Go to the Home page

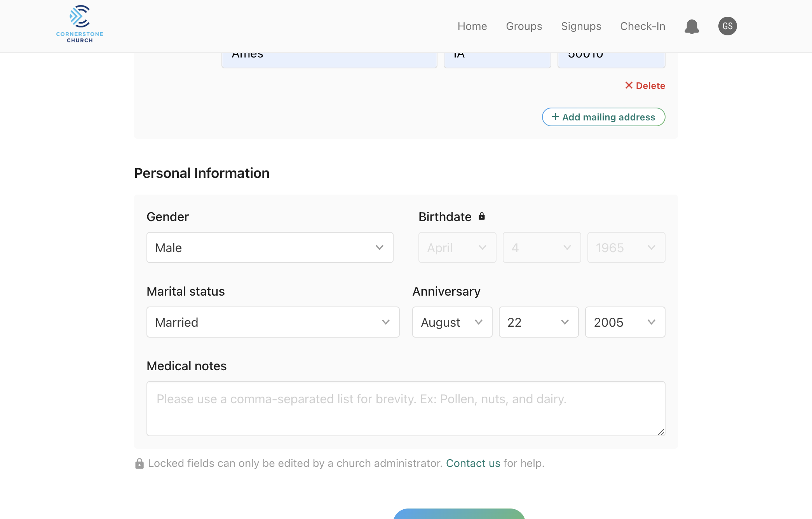point(472,26)
